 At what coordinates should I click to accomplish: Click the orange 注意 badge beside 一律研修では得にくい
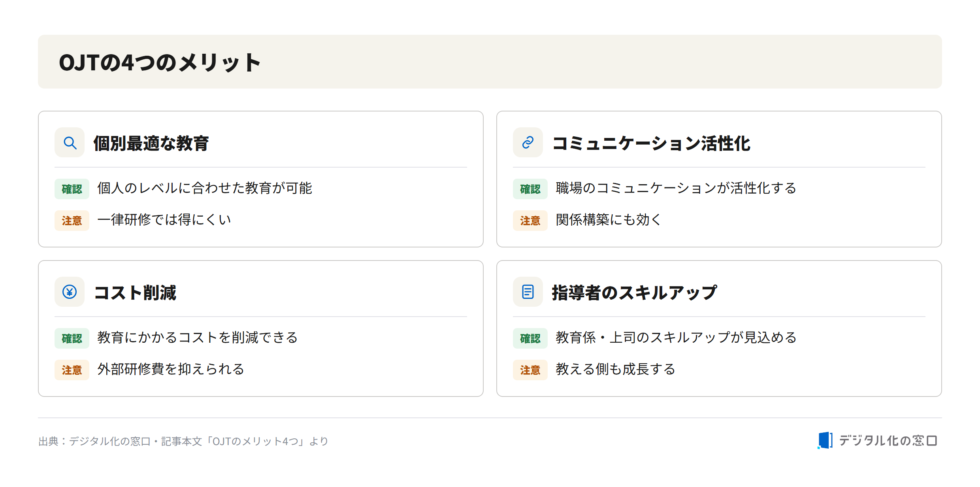click(72, 221)
